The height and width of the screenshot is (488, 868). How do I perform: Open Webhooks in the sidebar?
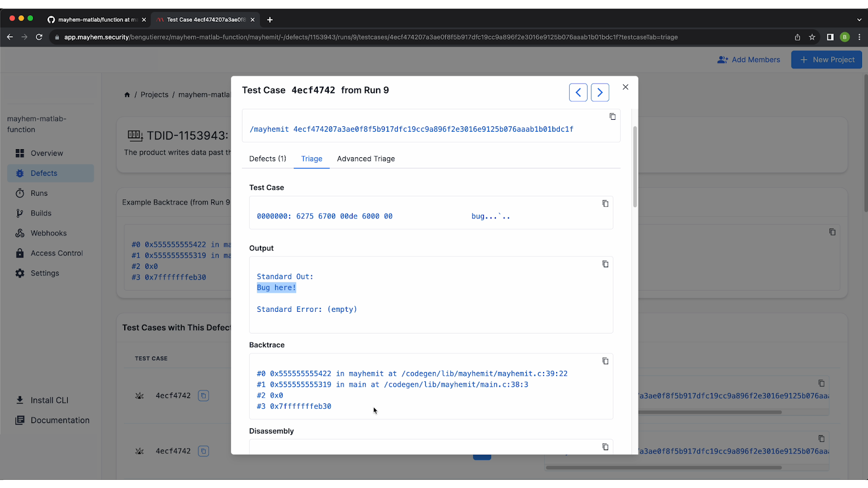50,233
